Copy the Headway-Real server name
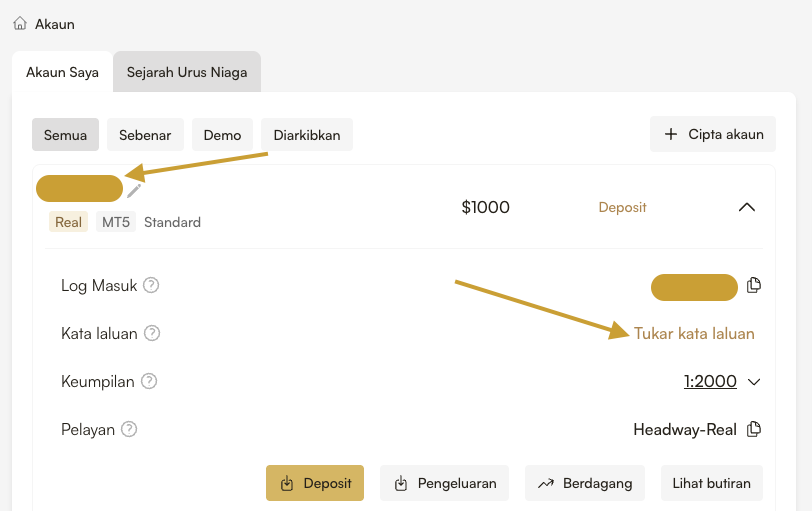This screenshot has height=511, width=812. [754, 429]
